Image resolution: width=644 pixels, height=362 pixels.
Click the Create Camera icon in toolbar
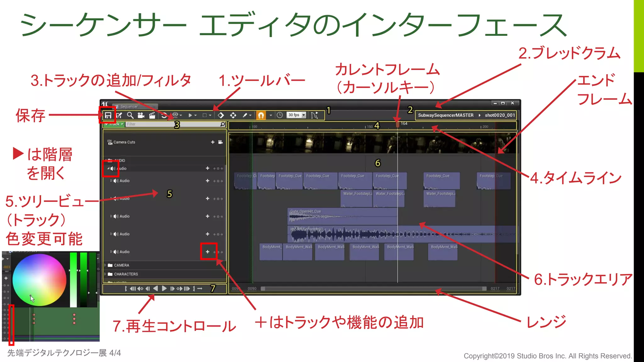click(141, 115)
